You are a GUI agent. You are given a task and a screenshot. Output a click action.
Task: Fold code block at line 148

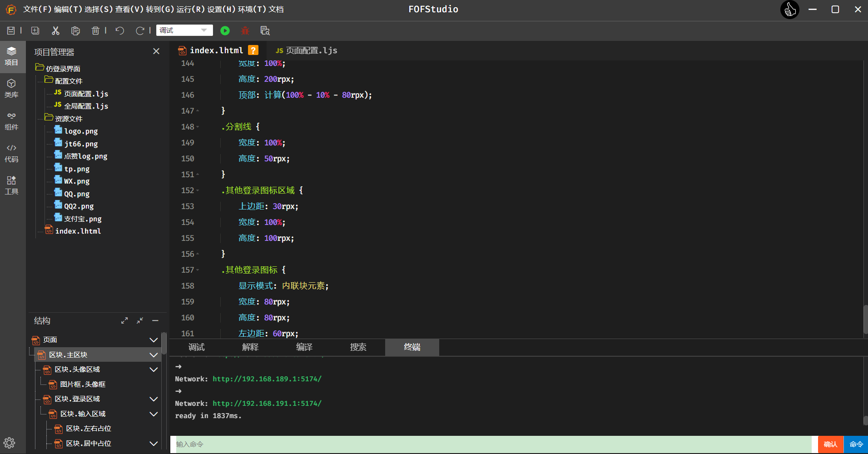point(198,127)
